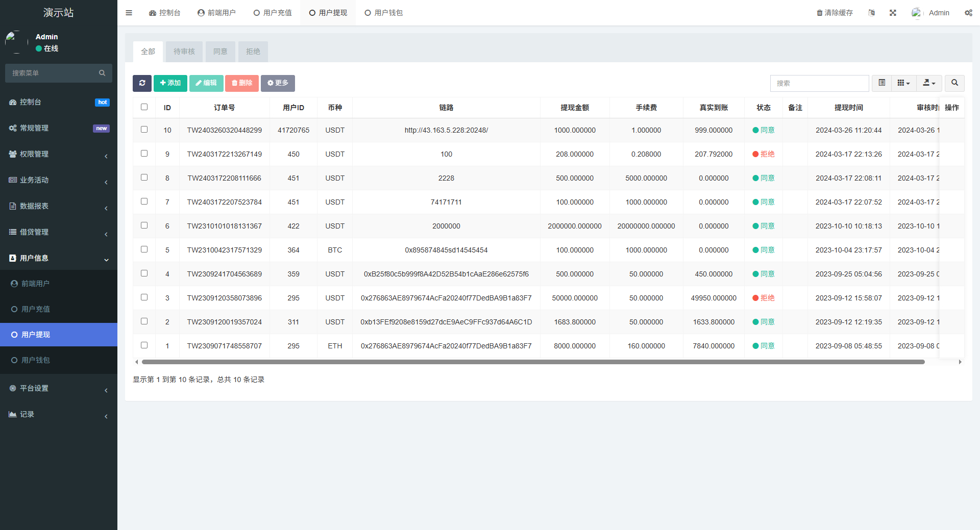980x530 pixels.
Task: Click the refresh icon above the table
Action: point(142,83)
